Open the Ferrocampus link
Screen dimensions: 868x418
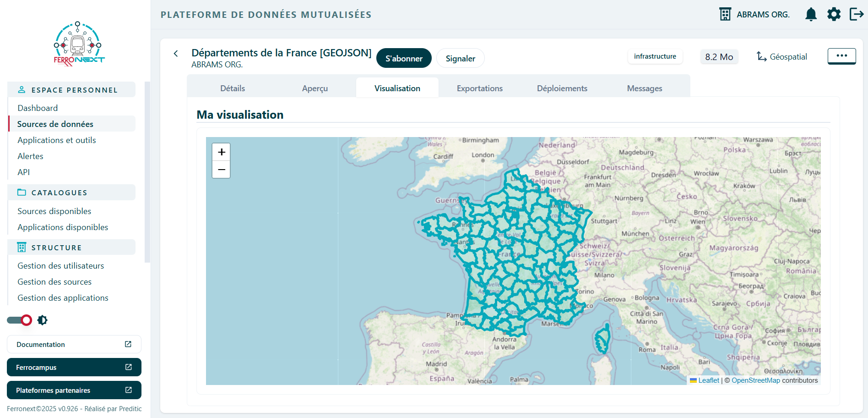74,367
